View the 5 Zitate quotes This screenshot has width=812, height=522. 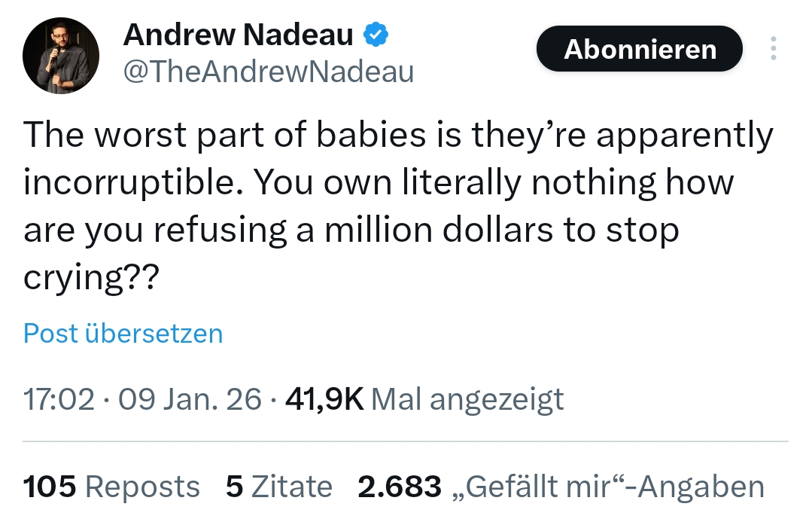pyautogui.click(x=278, y=487)
